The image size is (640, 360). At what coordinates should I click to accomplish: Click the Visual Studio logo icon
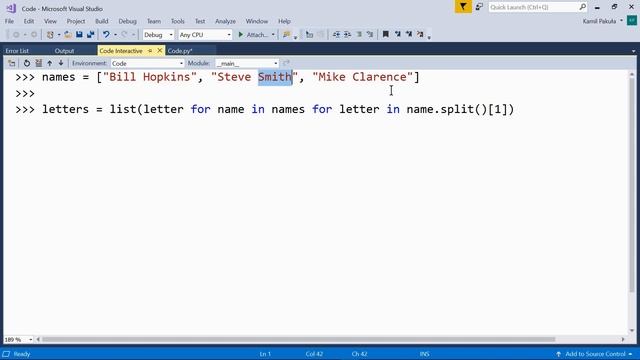tap(11, 8)
